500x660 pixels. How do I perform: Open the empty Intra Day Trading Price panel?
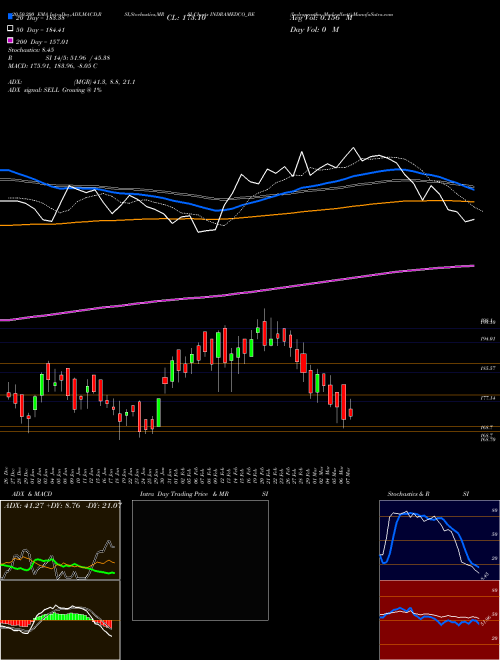200,560
